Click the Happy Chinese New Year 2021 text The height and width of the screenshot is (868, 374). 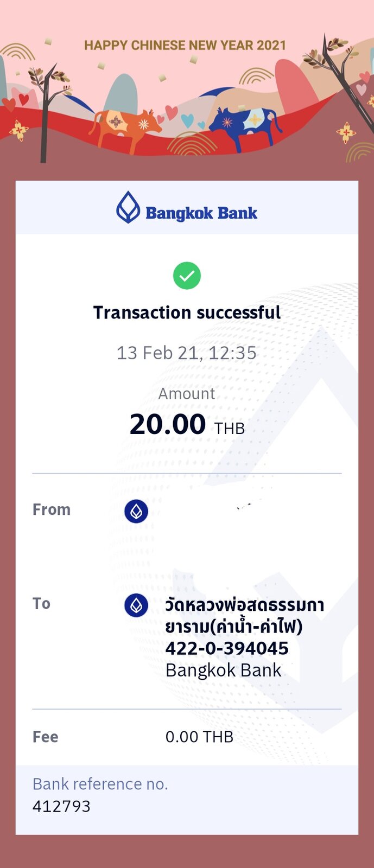185,45
